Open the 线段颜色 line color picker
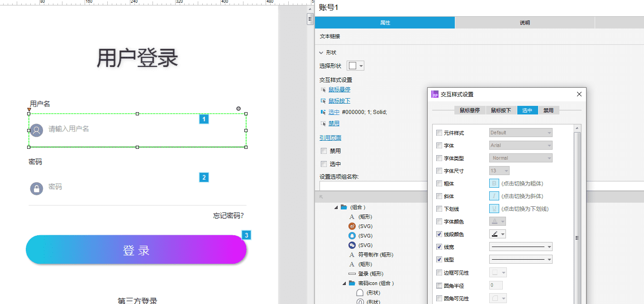Screen dimensions: 644x304 [497, 234]
